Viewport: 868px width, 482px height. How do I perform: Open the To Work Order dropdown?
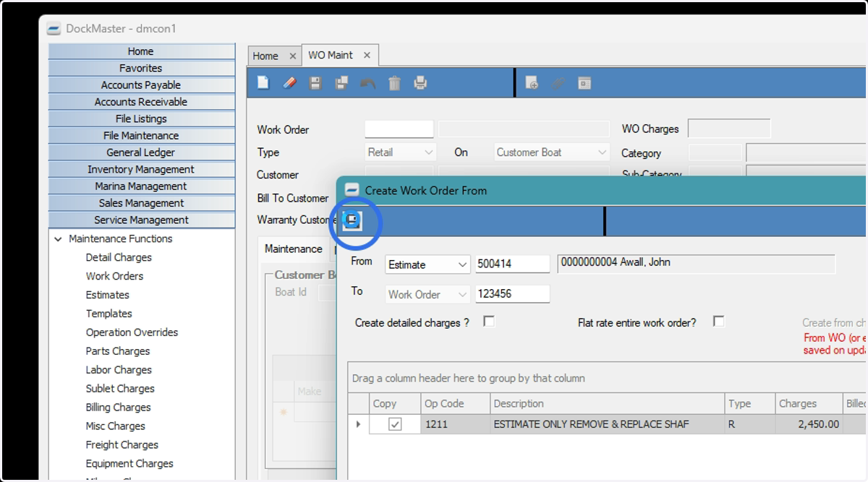point(463,294)
